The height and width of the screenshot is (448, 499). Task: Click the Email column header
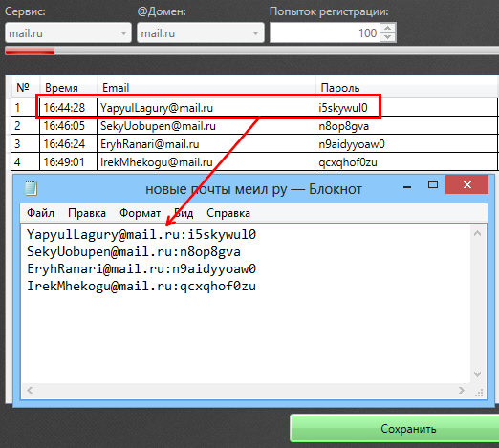pos(206,87)
